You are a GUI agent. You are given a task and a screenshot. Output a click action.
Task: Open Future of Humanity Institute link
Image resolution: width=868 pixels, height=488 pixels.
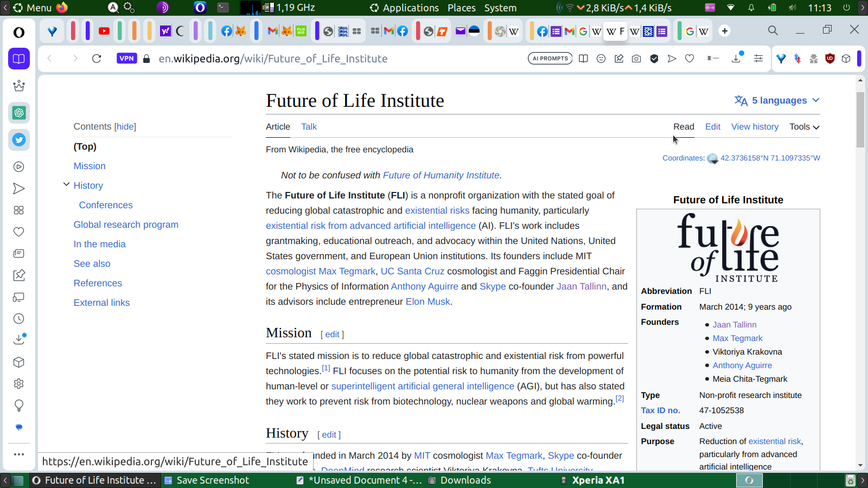coord(441,175)
